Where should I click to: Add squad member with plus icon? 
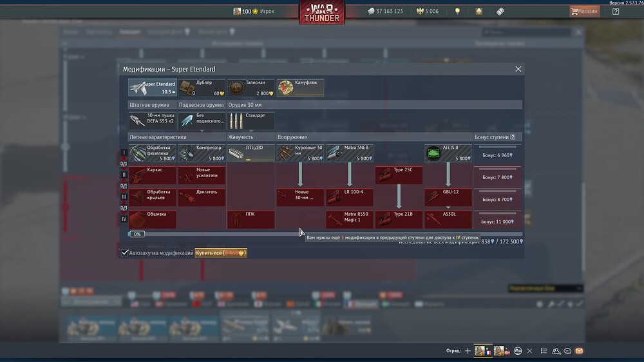(468, 351)
